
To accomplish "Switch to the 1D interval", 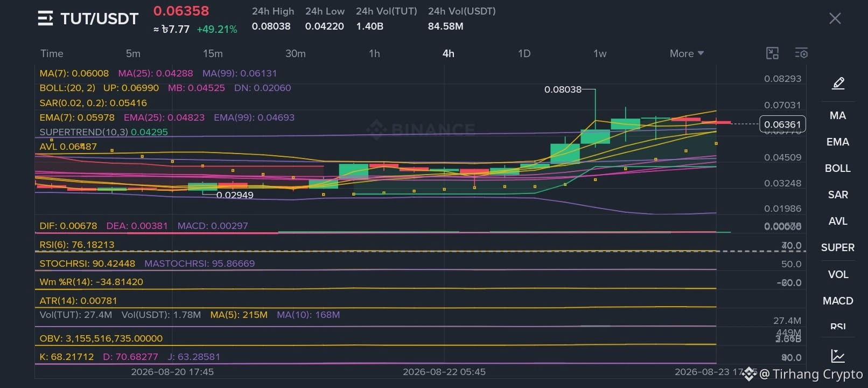I will 524,53.
